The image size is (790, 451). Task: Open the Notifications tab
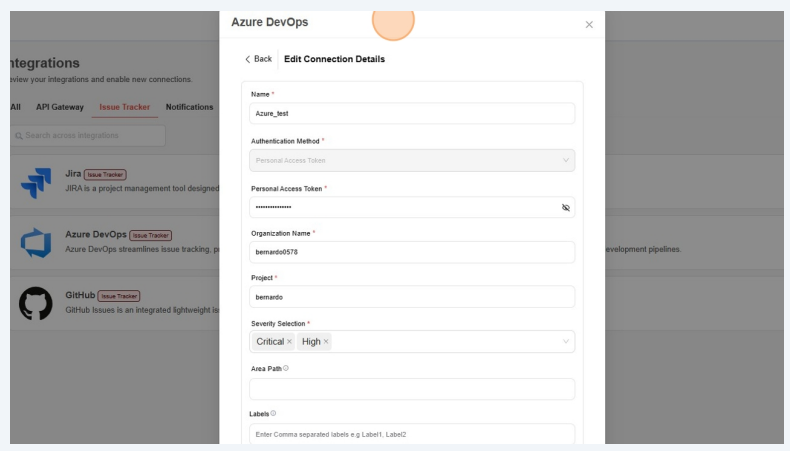189,107
